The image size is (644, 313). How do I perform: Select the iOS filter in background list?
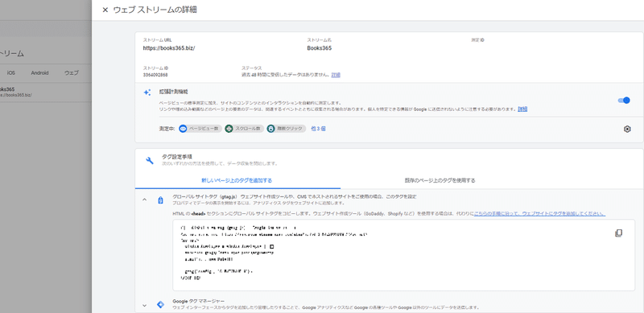point(11,72)
